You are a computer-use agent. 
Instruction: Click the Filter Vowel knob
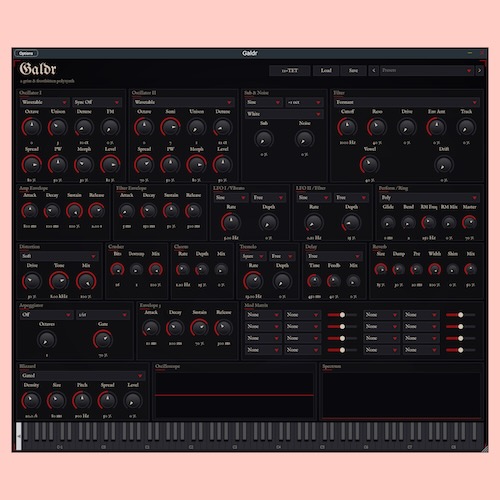[x=370, y=165]
